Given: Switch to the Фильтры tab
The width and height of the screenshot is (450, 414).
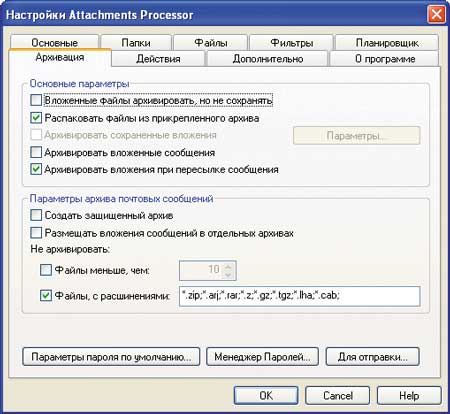Looking at the screenshot, I should click(x=291, y=42).
